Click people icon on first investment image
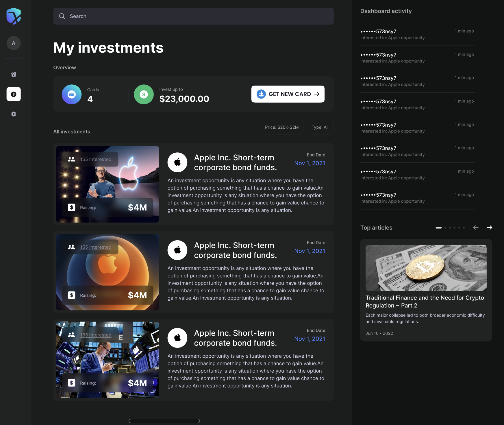This screenshot has width=504, height=425. [71, 159]
